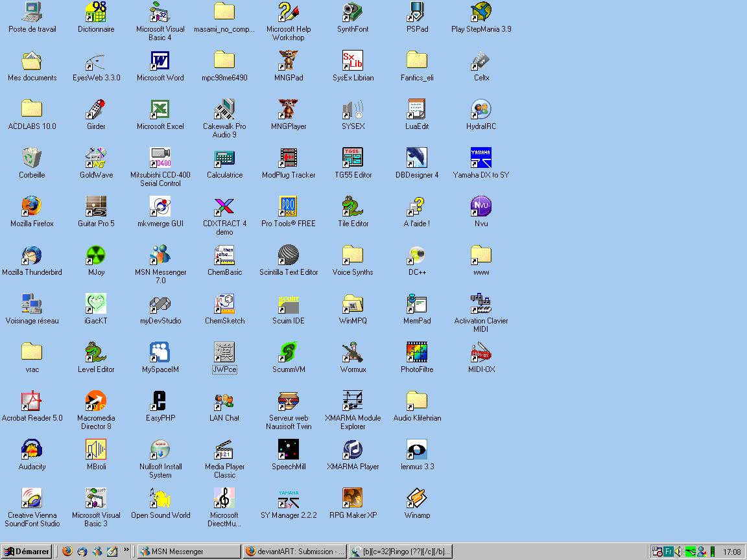Image resolution: width=747 pixels, height=560 pixels.
Task: Open the Fr language indicator menu
Action: click(x=669, y=552)
